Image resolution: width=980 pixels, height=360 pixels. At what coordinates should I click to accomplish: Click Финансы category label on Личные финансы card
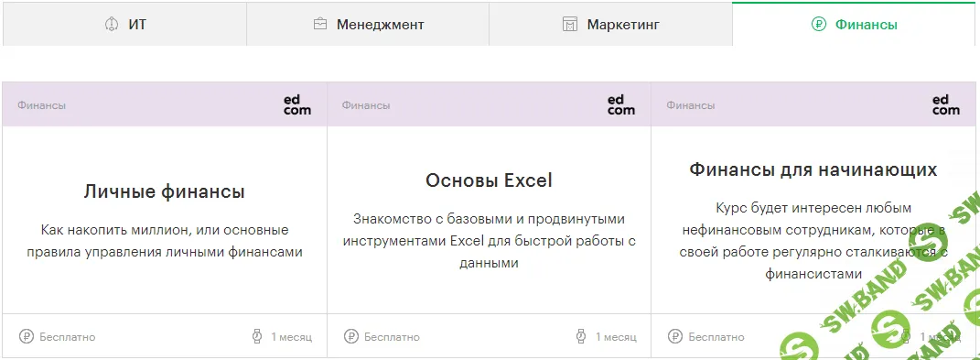pyautogui.click(x=41, y=105)
